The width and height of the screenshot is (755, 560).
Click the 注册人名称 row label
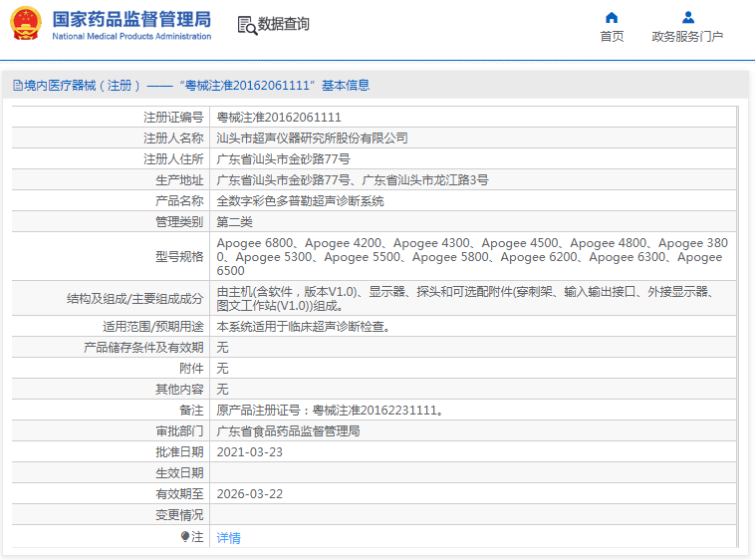173,139
